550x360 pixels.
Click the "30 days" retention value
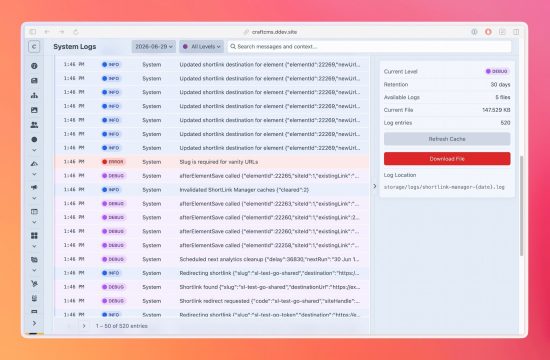coord(500,85)
